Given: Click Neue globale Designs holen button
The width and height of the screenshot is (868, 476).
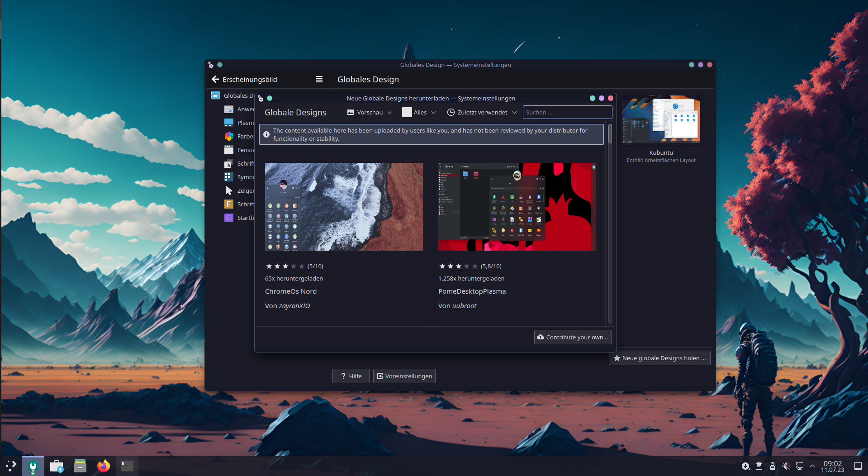Looking at the screenshot, I should point(659,358).
